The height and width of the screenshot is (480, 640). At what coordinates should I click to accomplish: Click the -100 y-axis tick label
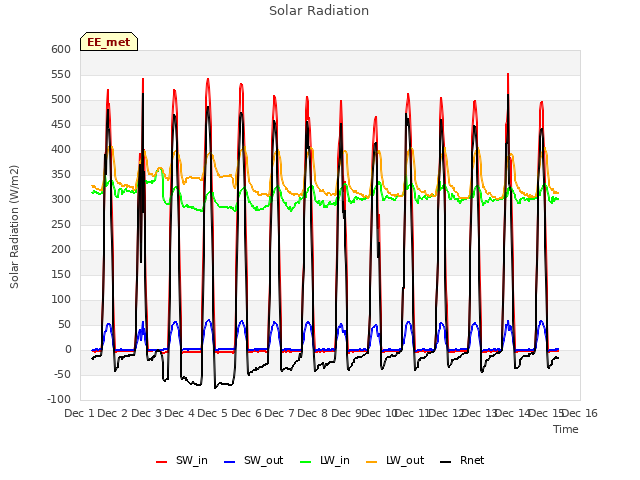point(59,400)
